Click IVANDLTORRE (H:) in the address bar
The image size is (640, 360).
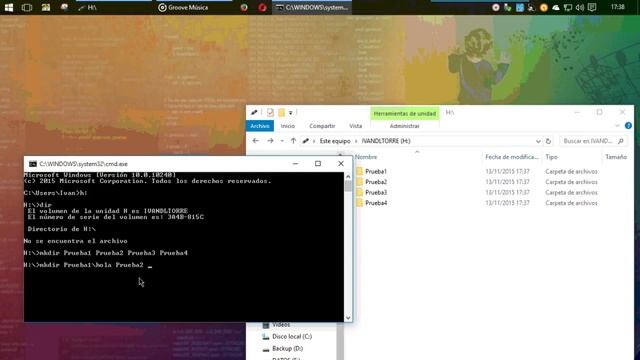(x=386, y=141)
